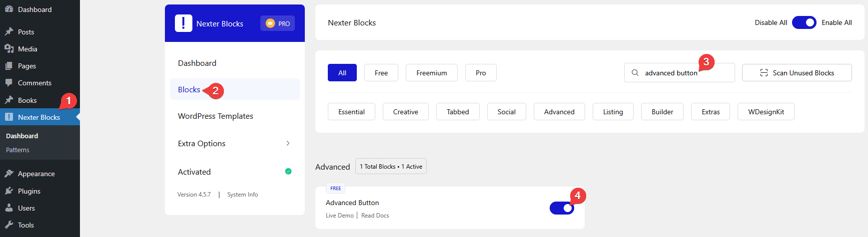Open WordPress Templates menu item
Viewport: 868px width, 237px height.
pyautogui.click(x=215, y=116)
